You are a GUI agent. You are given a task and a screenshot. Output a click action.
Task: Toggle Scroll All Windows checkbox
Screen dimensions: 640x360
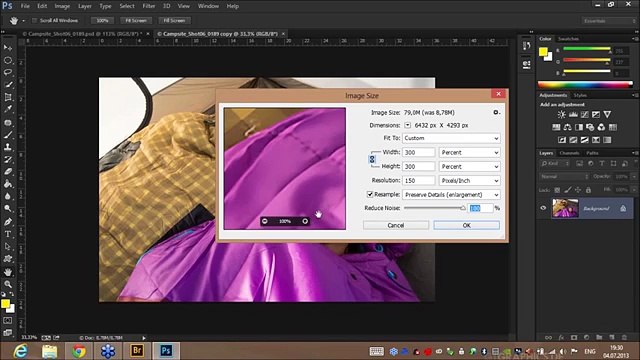click(x=35, y=20)
